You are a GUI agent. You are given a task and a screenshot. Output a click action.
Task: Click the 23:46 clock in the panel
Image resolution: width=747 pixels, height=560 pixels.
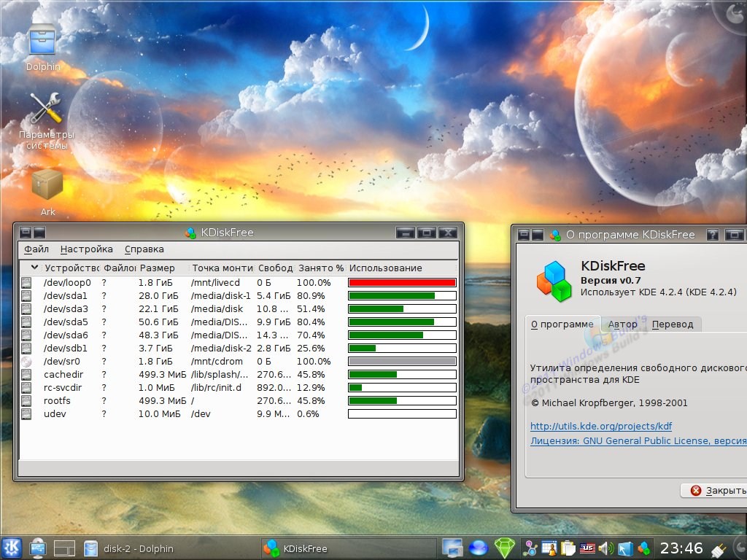click(681, 548)
